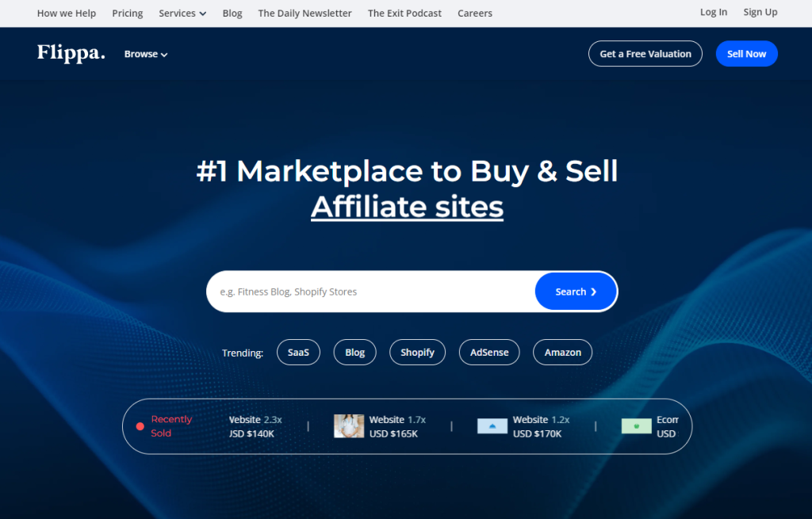The image size is (812, 519).
Task: Expand the Browse dropdown
Action: [146, 54]
